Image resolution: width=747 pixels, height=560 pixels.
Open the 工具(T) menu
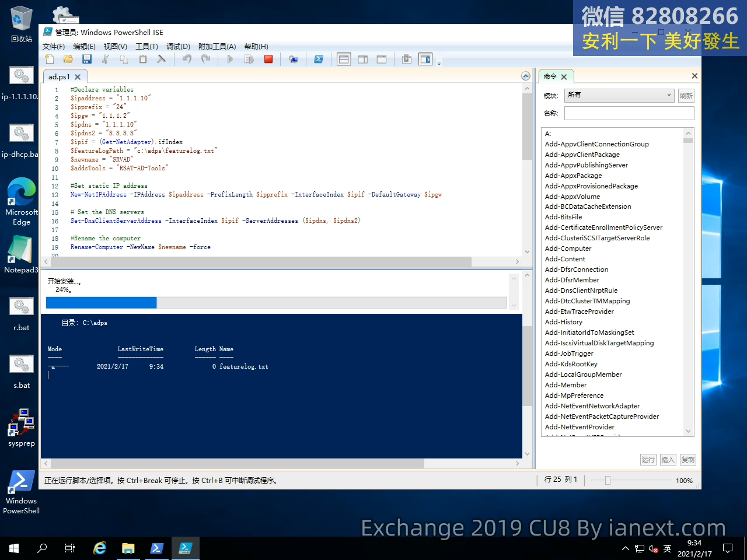tap(146, 47)
